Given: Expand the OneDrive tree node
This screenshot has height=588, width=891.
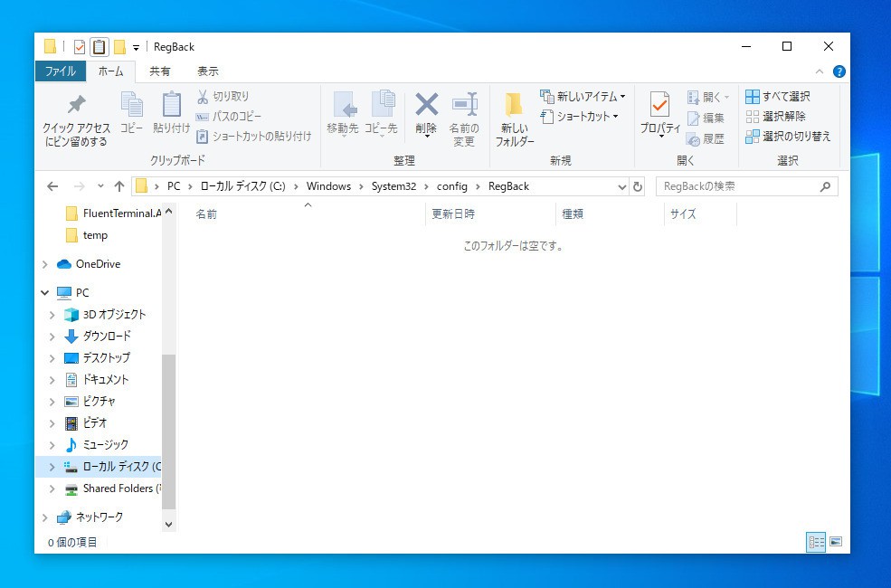Looking at the screenshot, I should click(x=45, y=264).
